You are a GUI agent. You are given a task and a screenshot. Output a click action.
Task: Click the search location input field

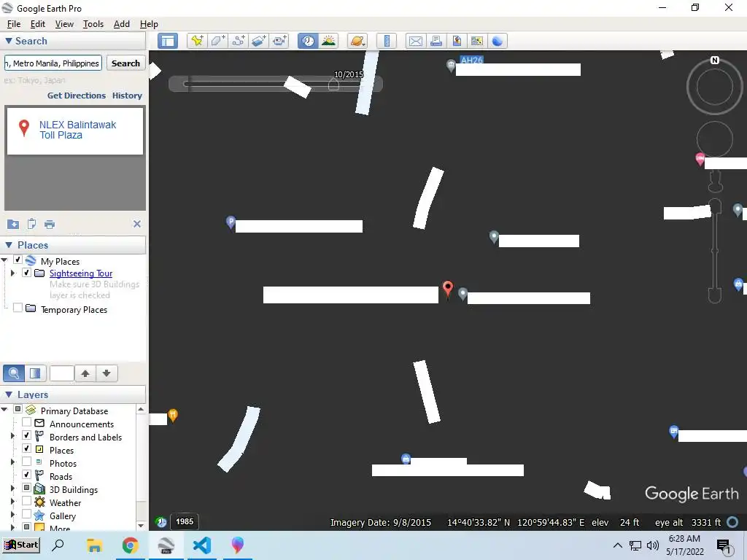(x=53, y=63)
